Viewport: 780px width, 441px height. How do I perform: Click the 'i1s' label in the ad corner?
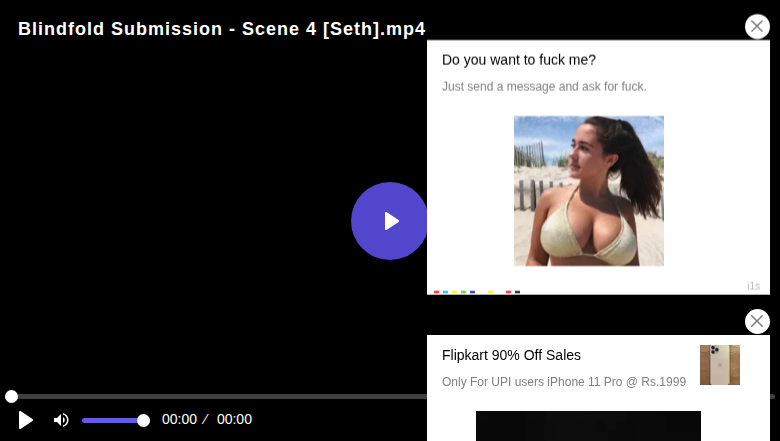[753, 286]
